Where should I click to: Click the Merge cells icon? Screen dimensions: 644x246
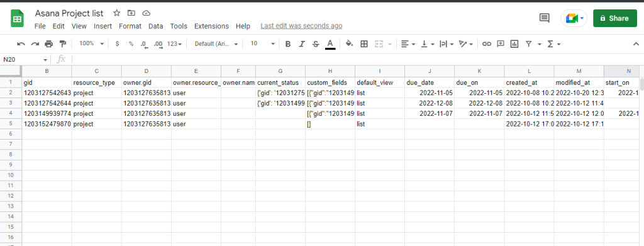coord(379,43)
